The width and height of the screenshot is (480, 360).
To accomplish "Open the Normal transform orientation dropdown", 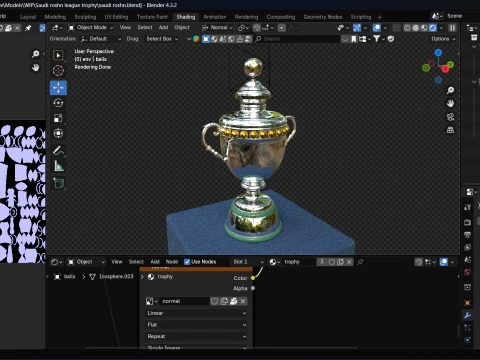I will click(x=217, y=28).
